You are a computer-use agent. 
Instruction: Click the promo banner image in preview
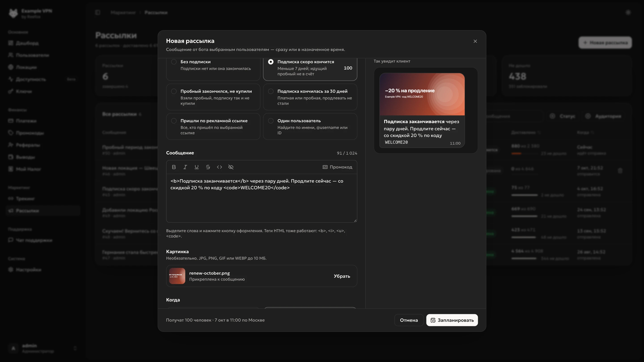pos(422,94)
